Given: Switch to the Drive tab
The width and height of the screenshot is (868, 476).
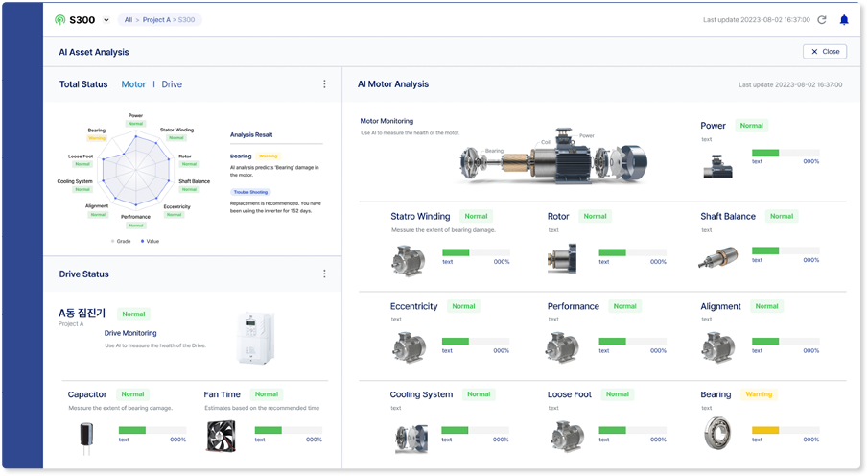Looking at the screenshot, I should click(x=172, y=84).
